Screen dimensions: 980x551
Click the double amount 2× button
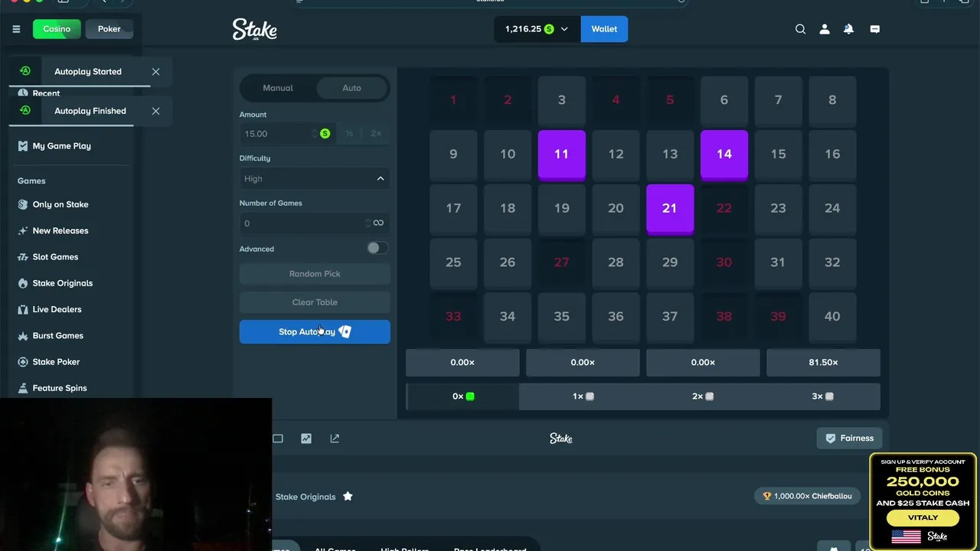(x=376, y=133)
